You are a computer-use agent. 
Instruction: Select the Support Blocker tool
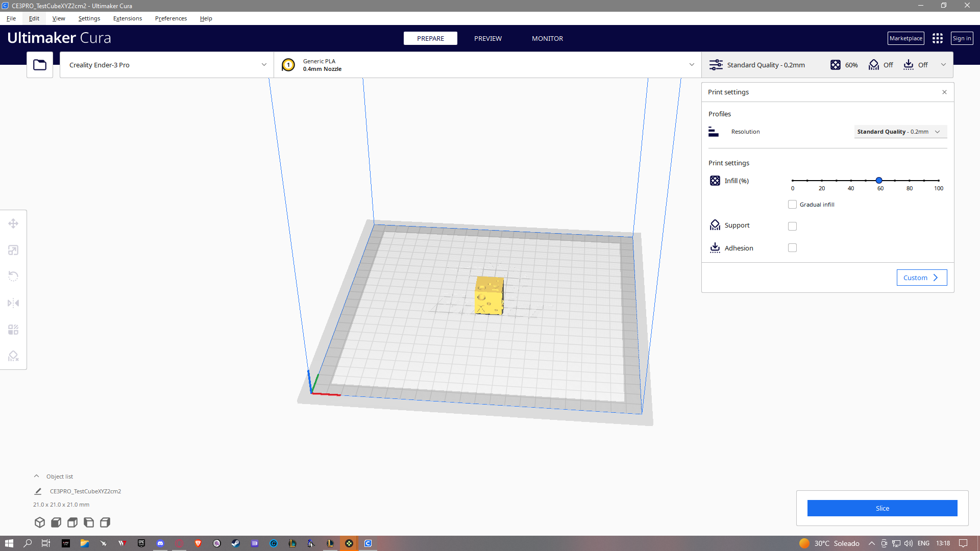[13, 356]
